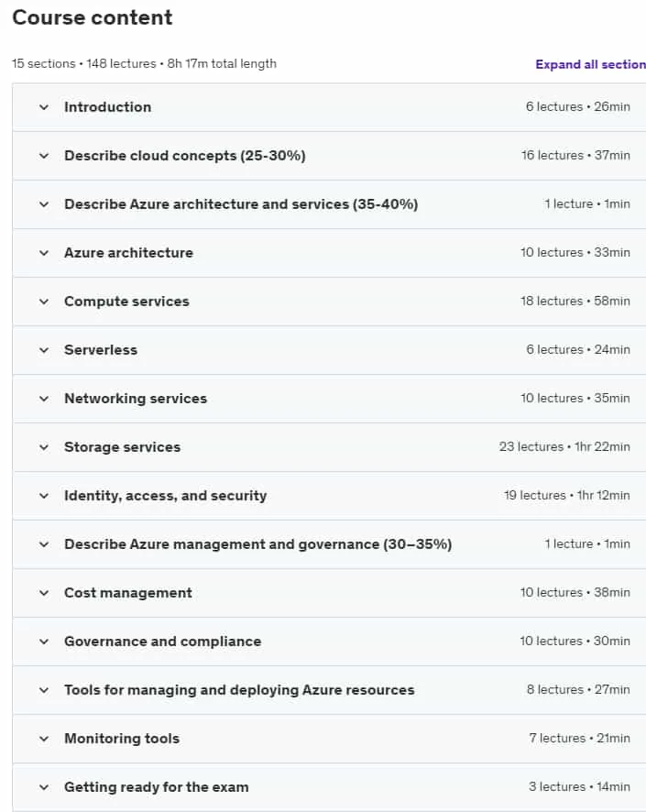Select the Compute services section title
This screenshot has width=646, height=812.
point(126,302)
